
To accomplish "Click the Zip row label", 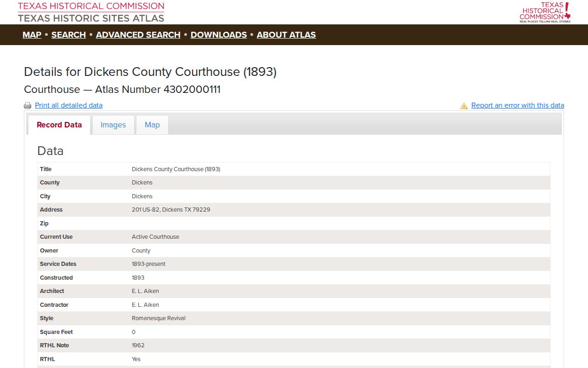I will coord(44,224).
